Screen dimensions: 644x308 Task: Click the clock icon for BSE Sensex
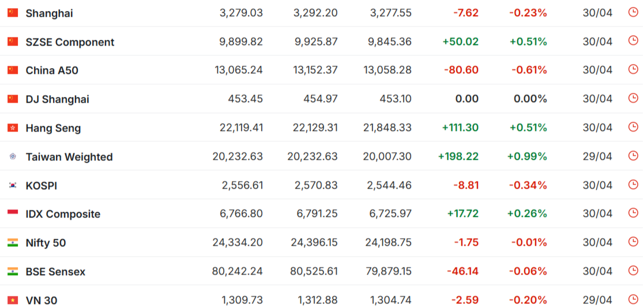point(633,271)
